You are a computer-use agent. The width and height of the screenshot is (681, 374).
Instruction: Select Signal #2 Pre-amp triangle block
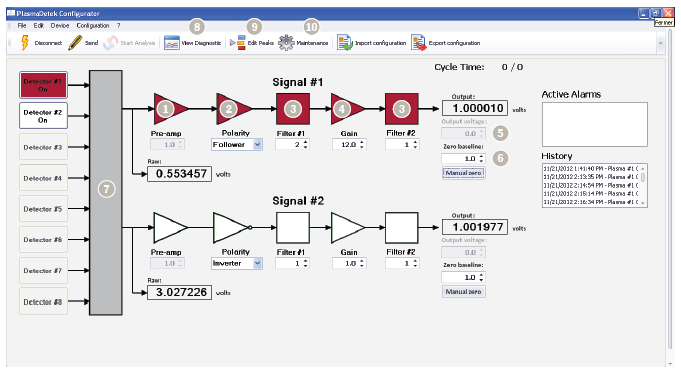coord(170,227)
